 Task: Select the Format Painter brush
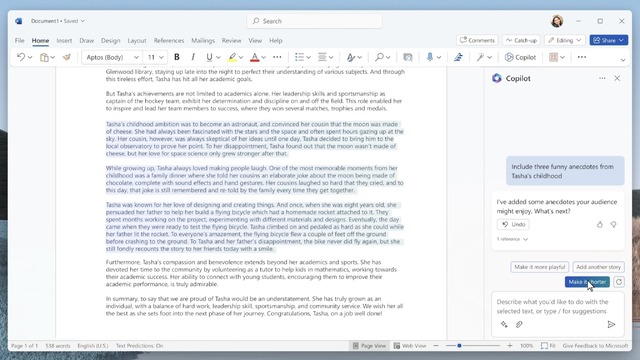67,57
